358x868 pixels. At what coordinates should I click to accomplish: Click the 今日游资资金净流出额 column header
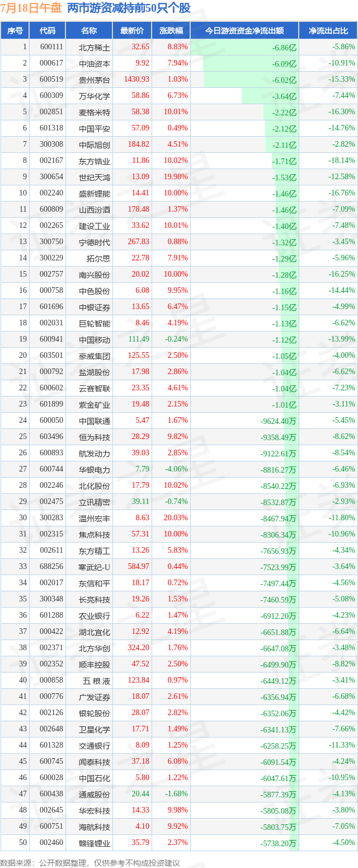pos(244,31)
